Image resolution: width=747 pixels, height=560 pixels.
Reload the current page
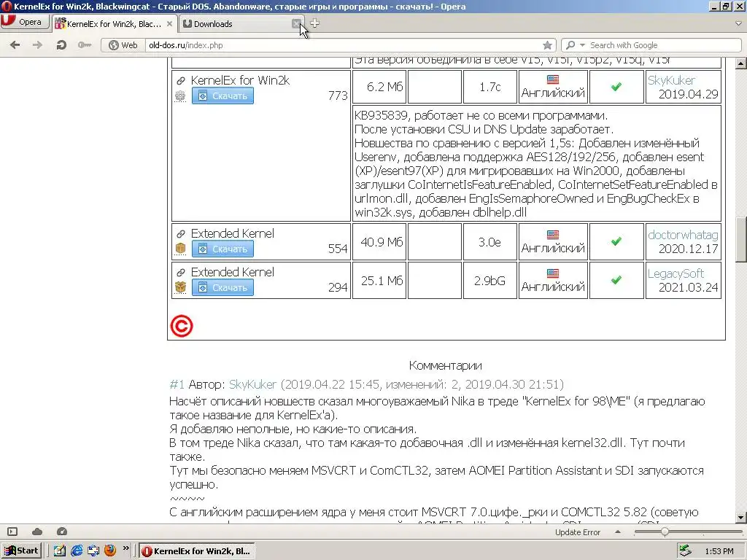61,45
